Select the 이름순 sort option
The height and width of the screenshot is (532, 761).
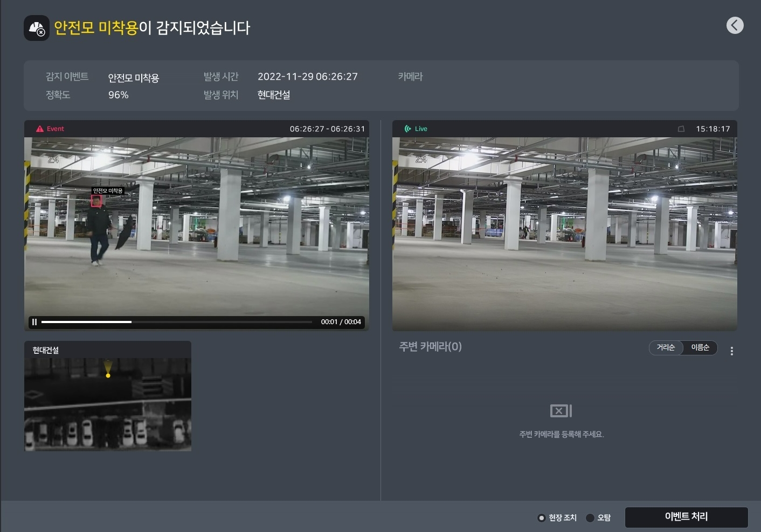click(700, 347)
